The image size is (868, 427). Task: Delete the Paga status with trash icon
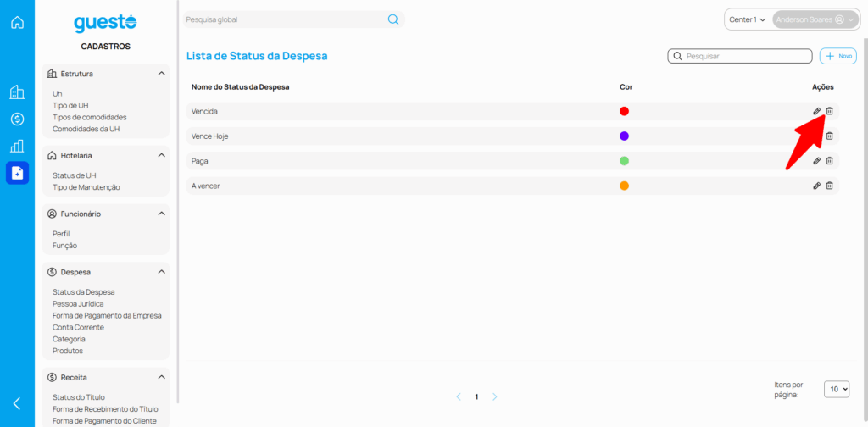(x=830, y=161)
